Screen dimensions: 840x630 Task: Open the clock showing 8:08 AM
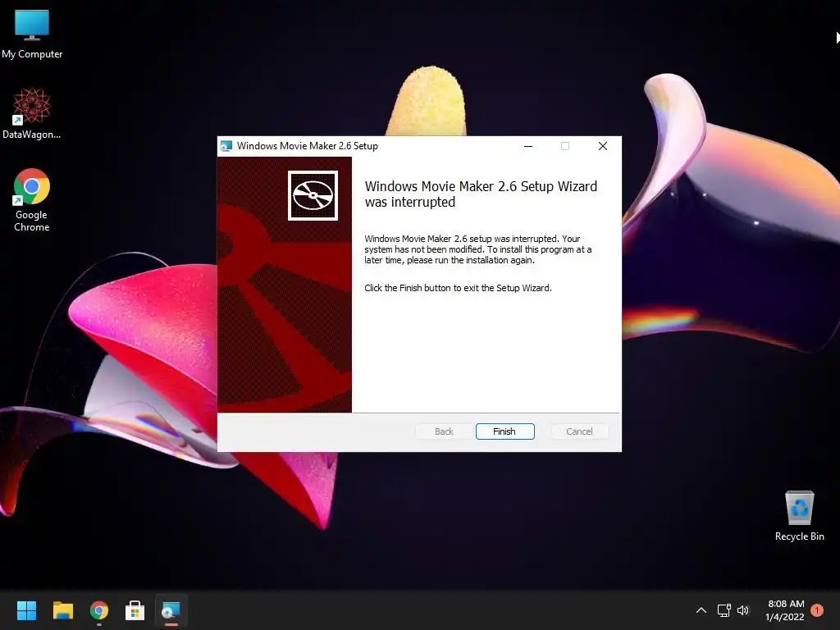point(785,610)
